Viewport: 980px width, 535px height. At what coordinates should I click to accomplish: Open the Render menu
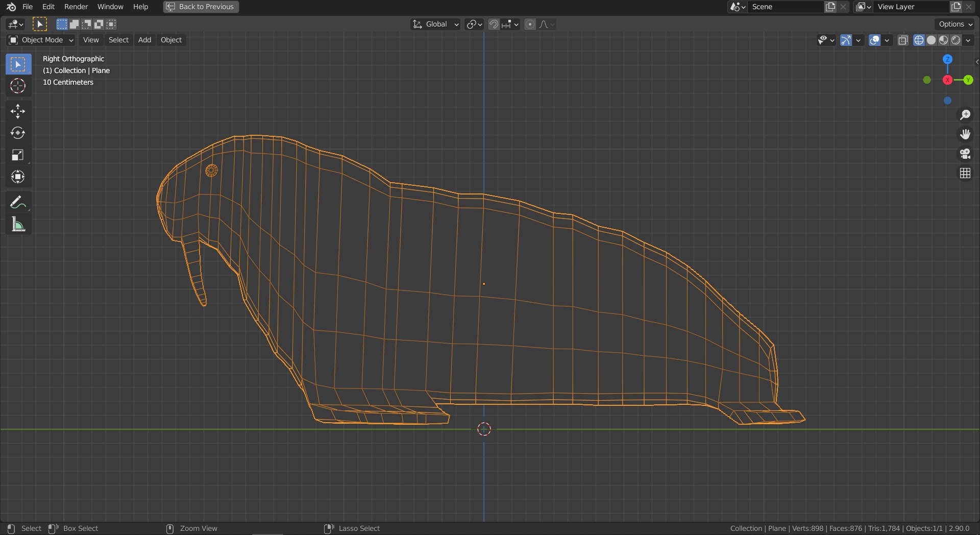click(76, 7)
